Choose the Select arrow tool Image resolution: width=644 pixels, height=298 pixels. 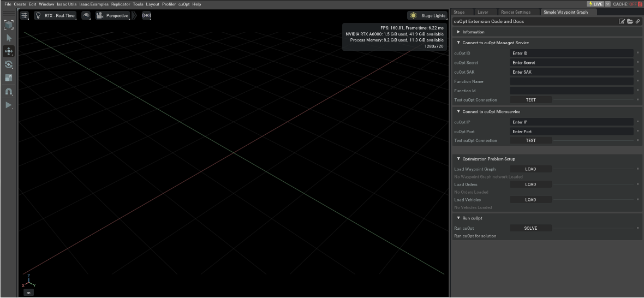[9, 38]
